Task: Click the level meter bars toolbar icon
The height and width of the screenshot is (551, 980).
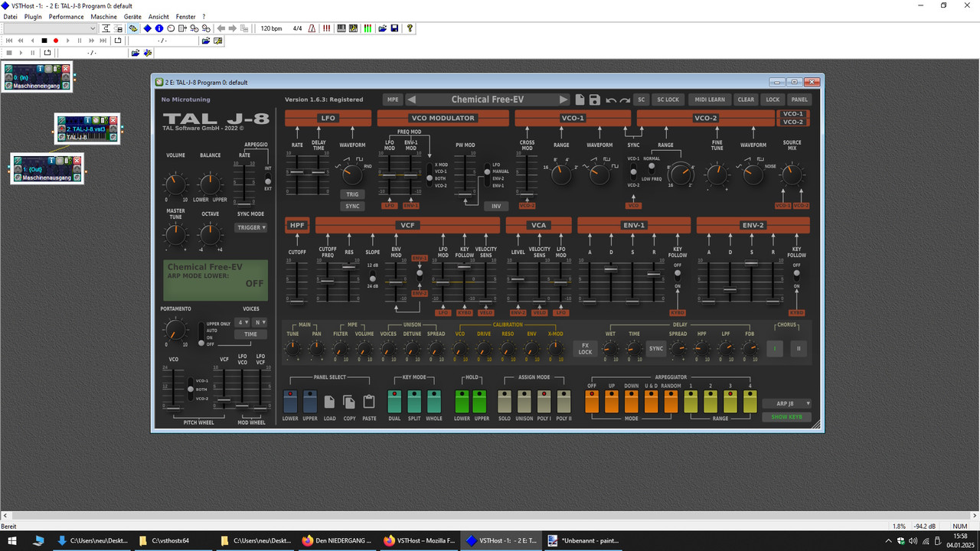Action: (367, 28)
